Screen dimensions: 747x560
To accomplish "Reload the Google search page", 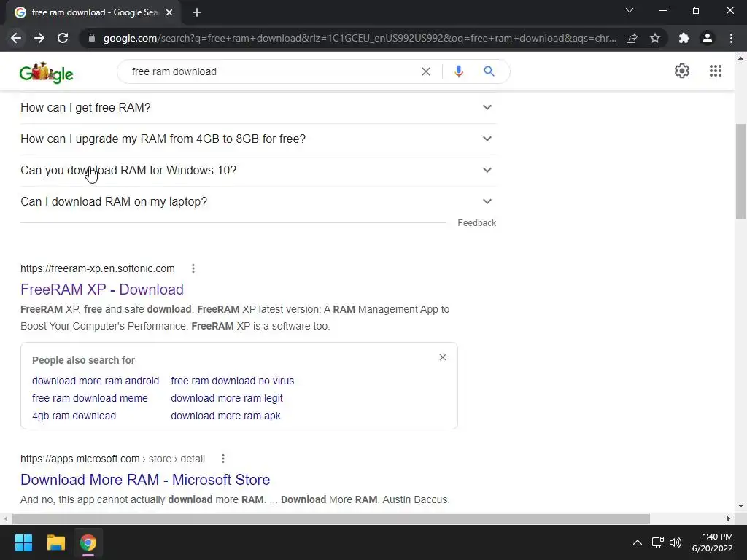I will click(63, 38).
